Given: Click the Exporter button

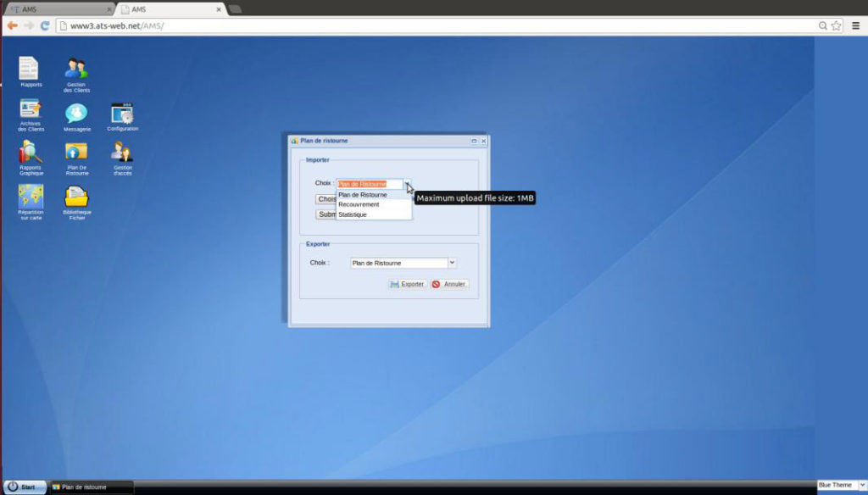Looking at the screenshot, I should click(x=408, y=284).
